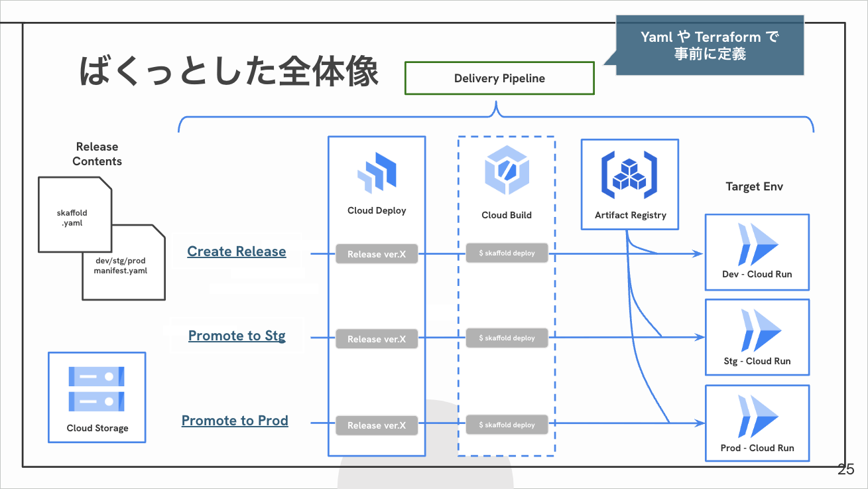This screenshot has height=489, width=868.
Task: Click the Dev - Cloud Run label
Action: pos(757,274)
